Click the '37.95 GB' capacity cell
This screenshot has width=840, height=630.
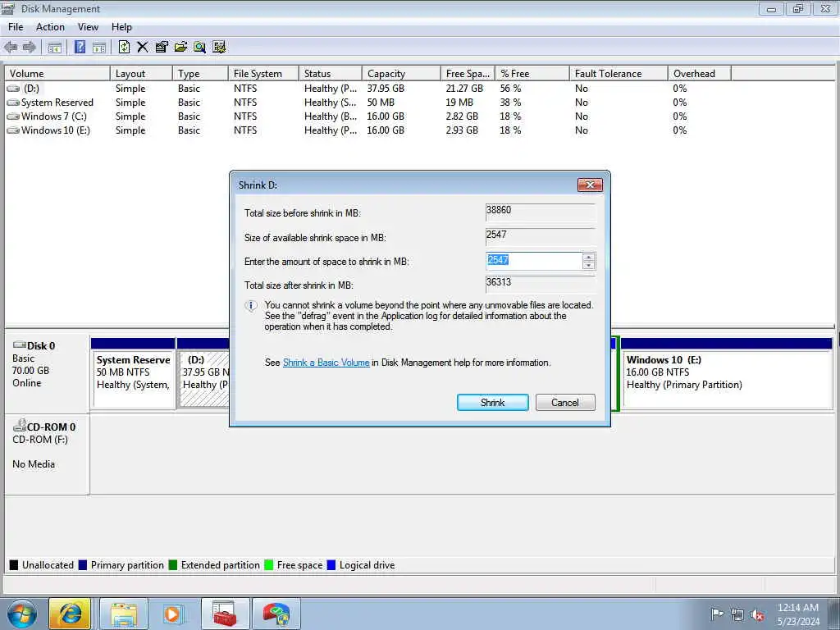pos(386,89)
